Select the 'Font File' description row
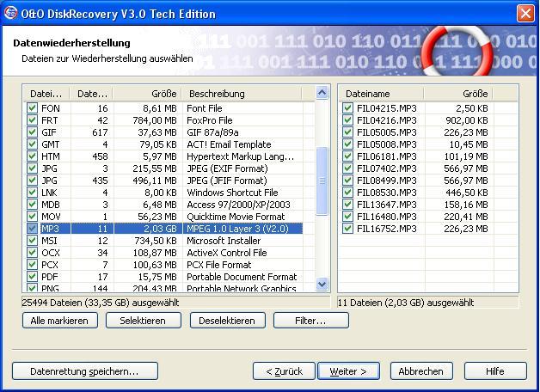 205,108
